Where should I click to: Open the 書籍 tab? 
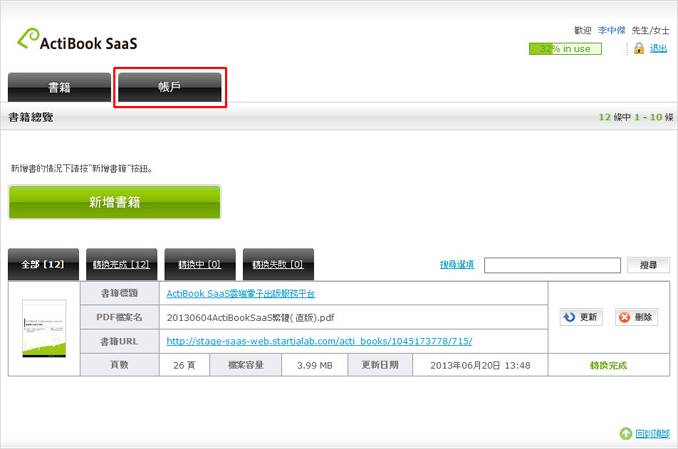(x=59, y=87)
